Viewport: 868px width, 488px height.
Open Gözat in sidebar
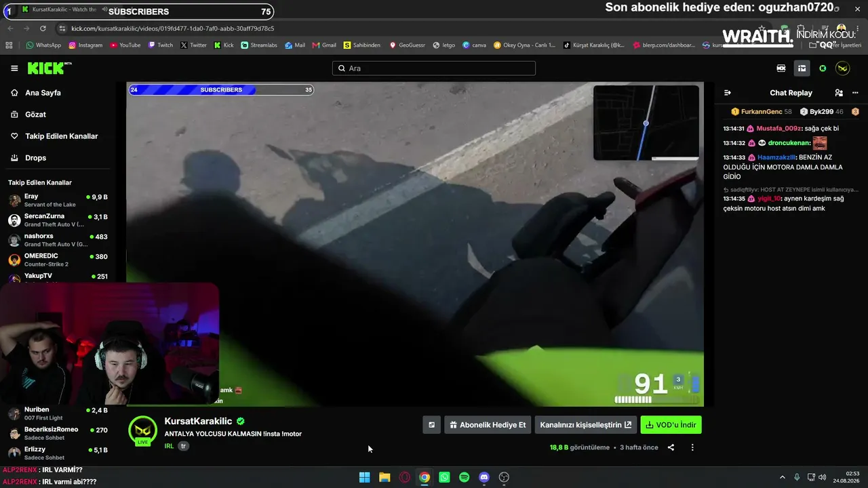tap(36, 115)
